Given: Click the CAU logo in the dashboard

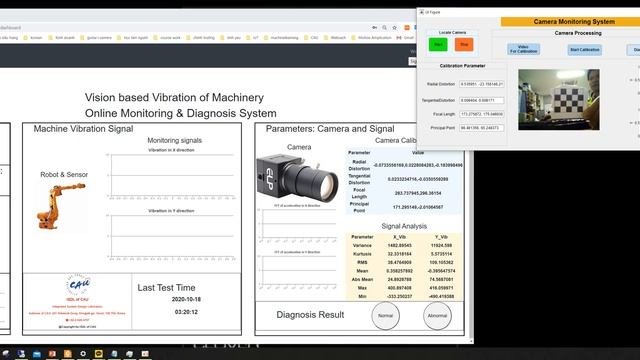Looking at the screenshot, I should [78, 284].
